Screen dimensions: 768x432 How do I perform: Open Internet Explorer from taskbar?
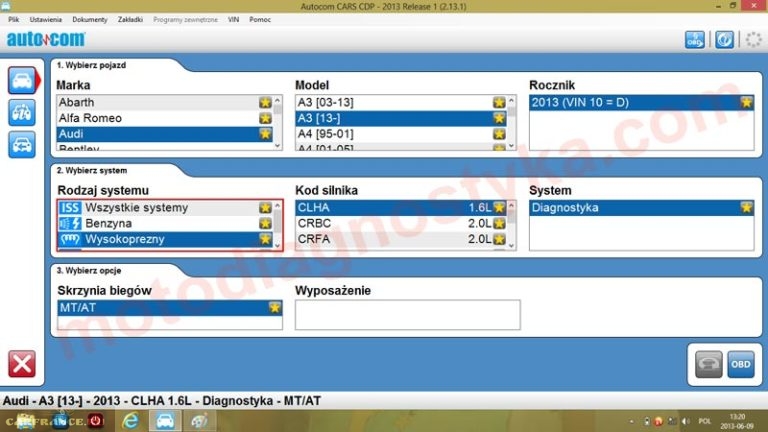130,421
